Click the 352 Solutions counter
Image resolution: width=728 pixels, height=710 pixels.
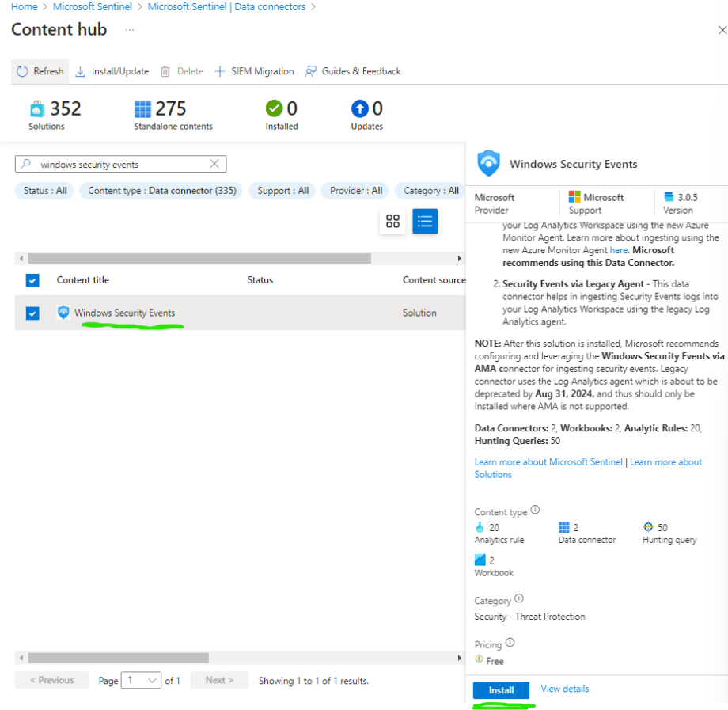(55, 115)
